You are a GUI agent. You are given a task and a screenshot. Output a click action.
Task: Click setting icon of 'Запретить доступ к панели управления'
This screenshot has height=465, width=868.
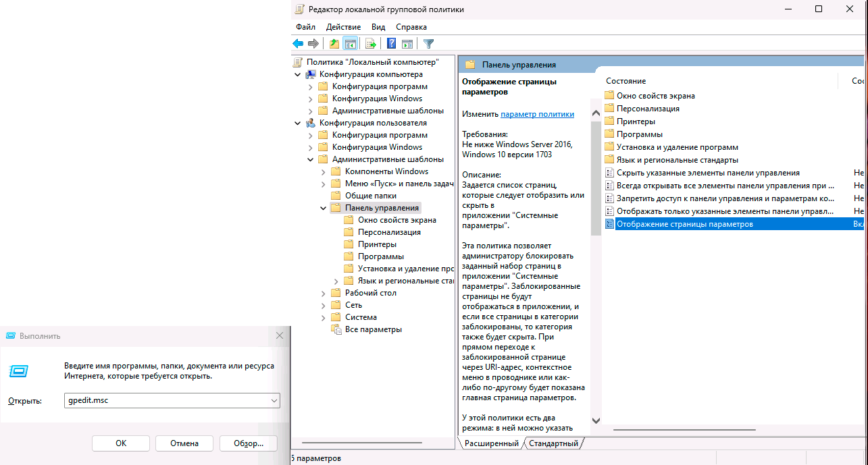[x=609, y=198]
